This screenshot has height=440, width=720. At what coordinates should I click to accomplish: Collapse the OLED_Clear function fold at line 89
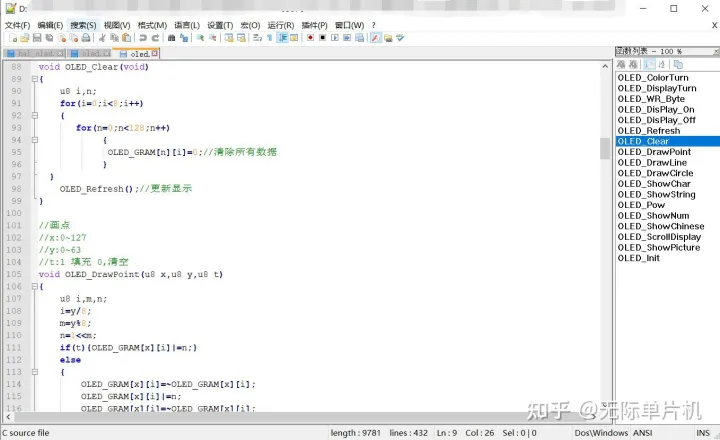(x=34, y=79)
